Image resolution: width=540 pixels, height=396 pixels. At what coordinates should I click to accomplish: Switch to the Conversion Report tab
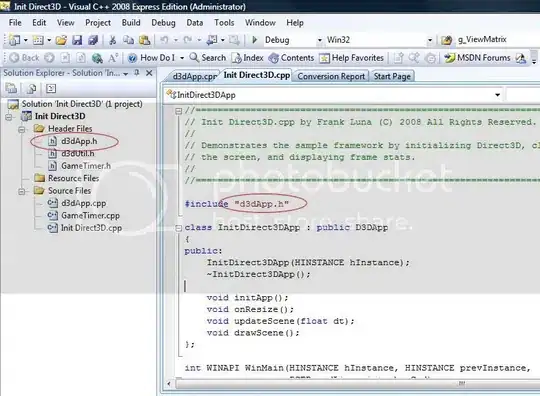(331, 76)
